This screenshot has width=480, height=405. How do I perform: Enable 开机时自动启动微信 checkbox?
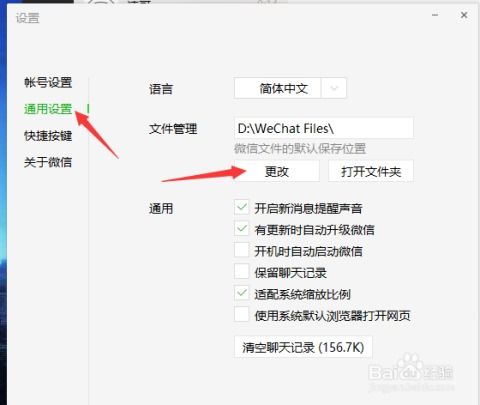[x=242, y=250]
